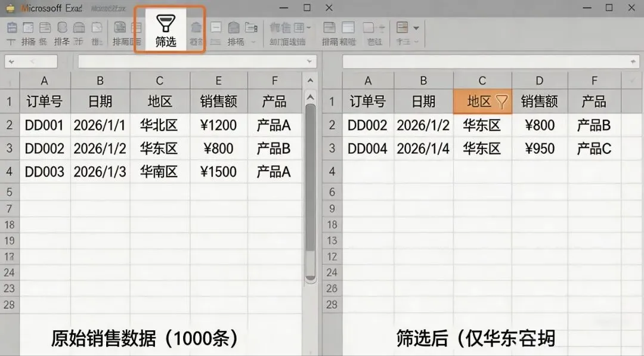
Task: Select cell ¥800 in left sheet
Action: pyautogui.click(x=218, y=148)
